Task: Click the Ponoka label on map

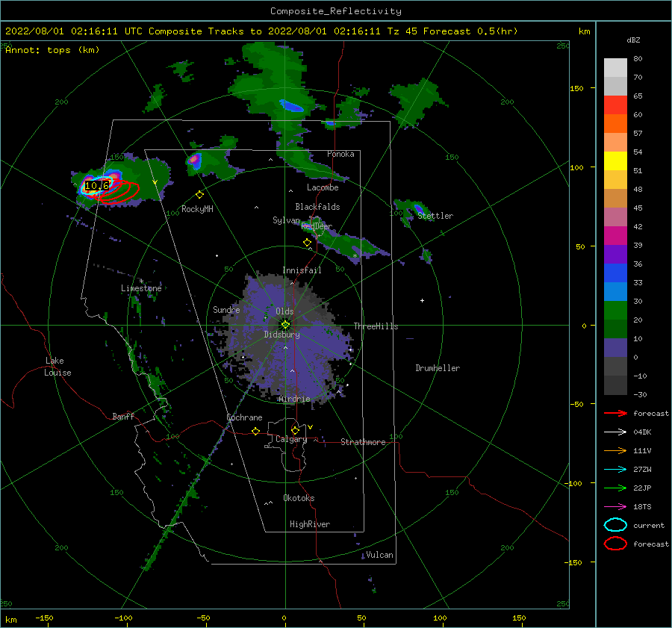Action: pos(340,154)
